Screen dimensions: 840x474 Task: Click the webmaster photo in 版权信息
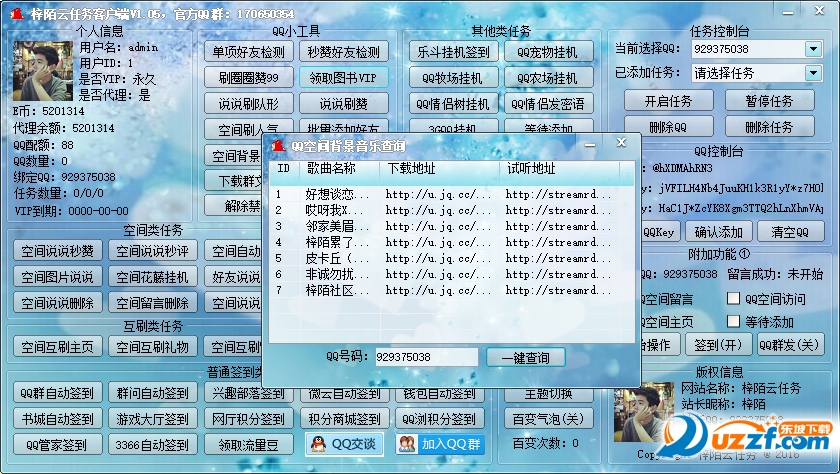[x=644, y=411]
